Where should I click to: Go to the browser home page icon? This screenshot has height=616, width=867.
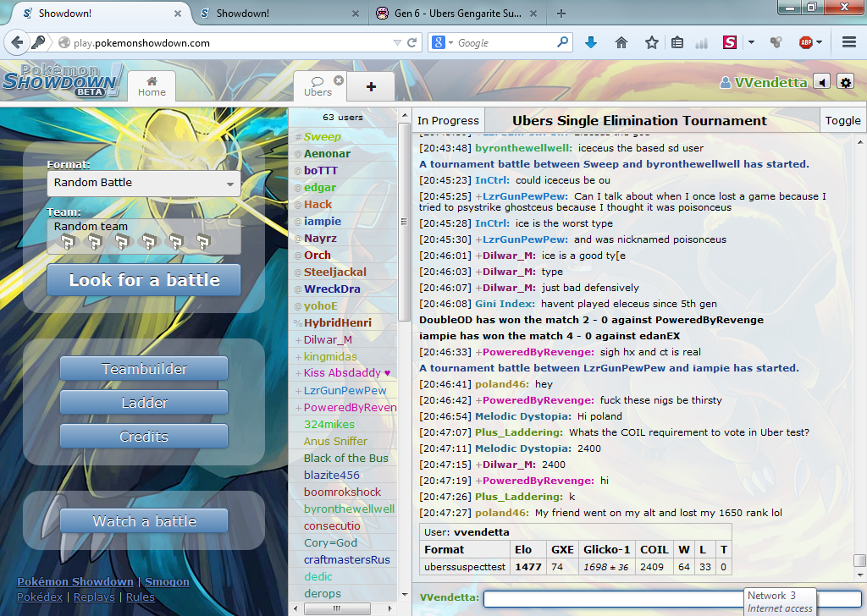click(621, 42)
